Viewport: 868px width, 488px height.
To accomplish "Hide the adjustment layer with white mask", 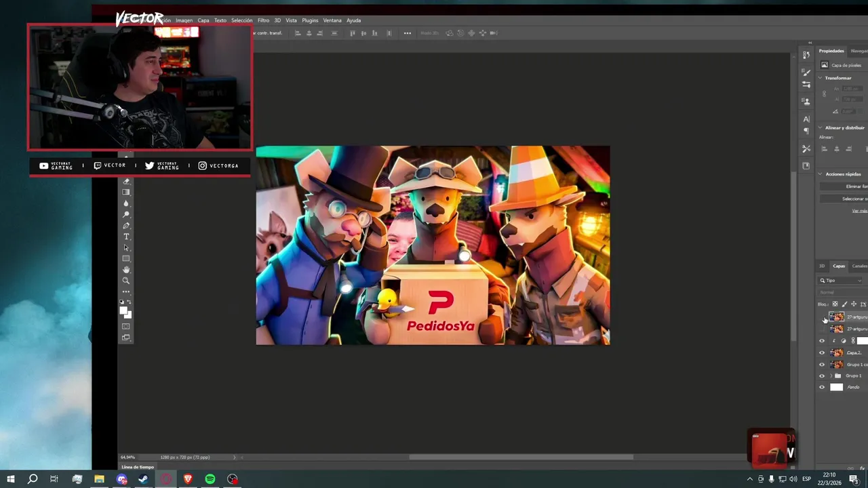I will tap(823, 341).
